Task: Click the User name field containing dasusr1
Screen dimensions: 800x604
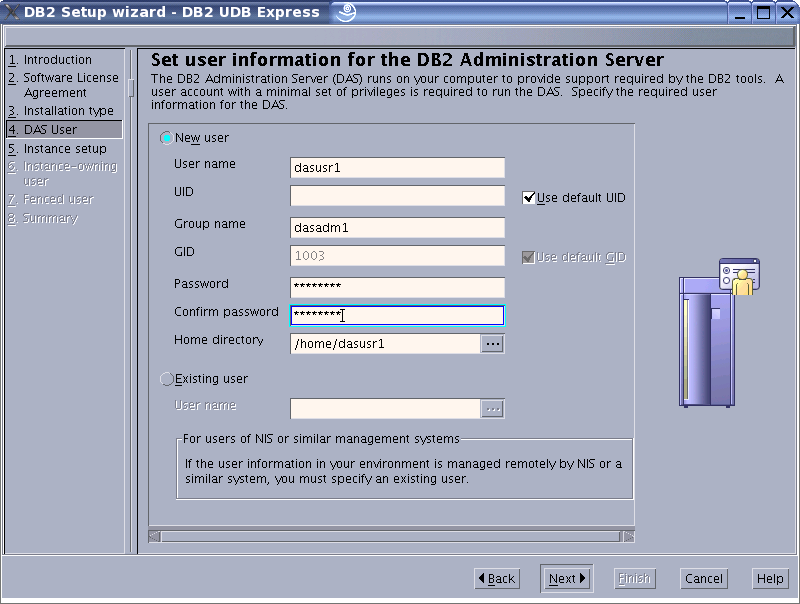Action: coord(397,168)
